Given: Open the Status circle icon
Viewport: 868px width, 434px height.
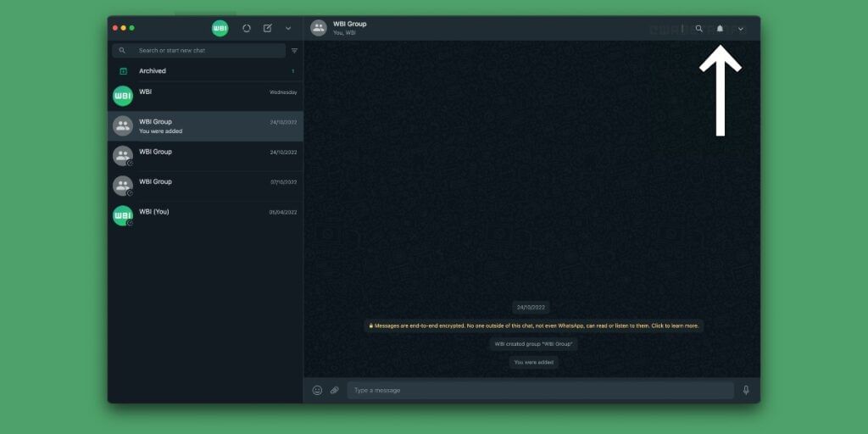Looking at the screenshot, I should point(247,28).
